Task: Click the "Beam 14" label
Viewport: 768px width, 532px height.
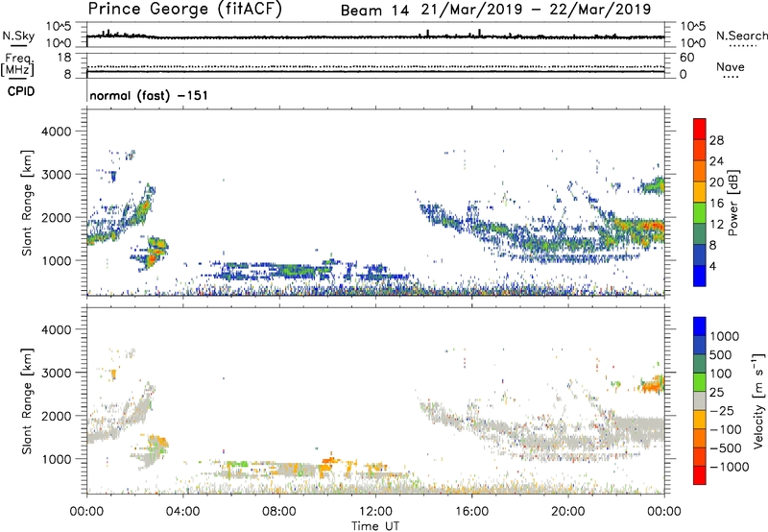Action: (374, 11)
